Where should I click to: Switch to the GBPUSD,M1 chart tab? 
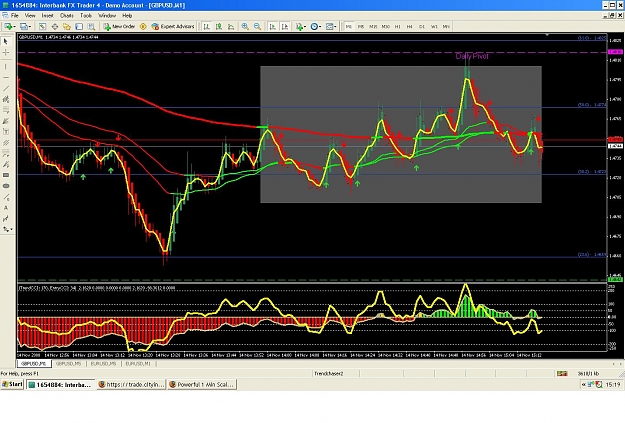coord(34,364)
